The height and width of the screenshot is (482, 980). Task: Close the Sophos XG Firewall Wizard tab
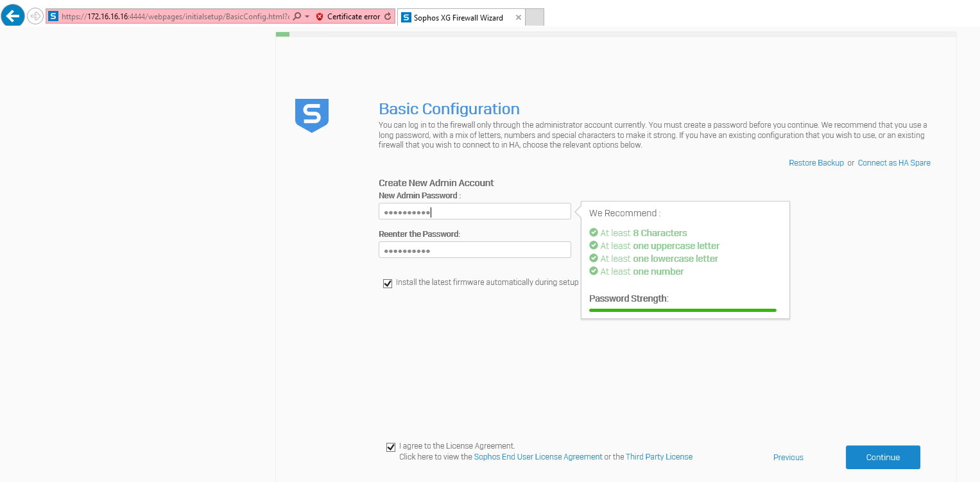click(x=519, y=17)
